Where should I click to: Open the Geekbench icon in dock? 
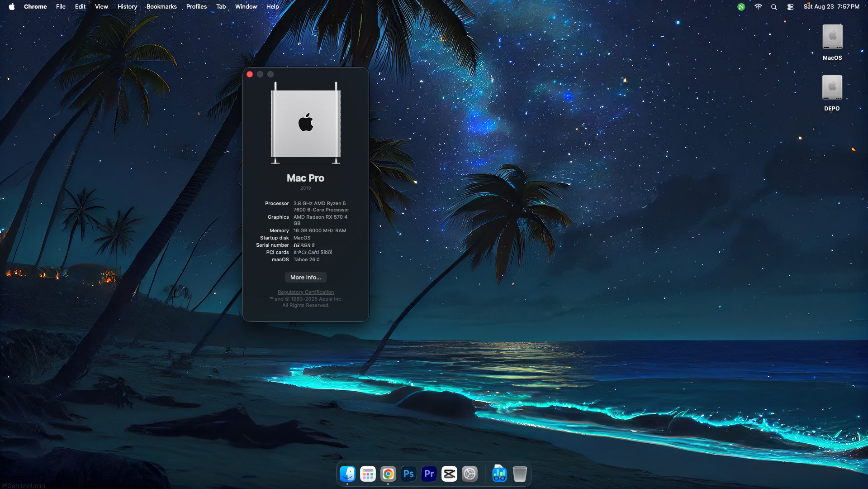click(499, 474)
